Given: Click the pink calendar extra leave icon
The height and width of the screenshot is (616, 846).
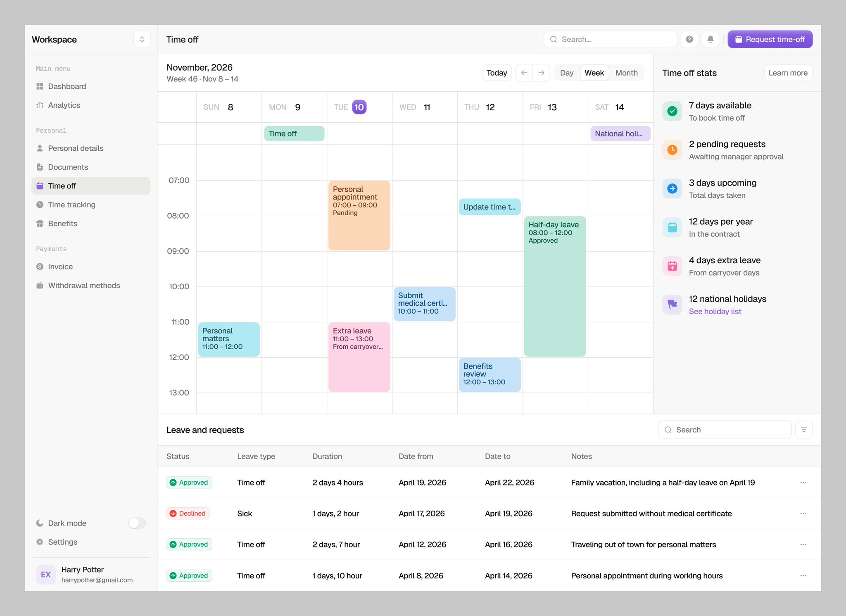Looking at the screenshot, I should 673,266.
